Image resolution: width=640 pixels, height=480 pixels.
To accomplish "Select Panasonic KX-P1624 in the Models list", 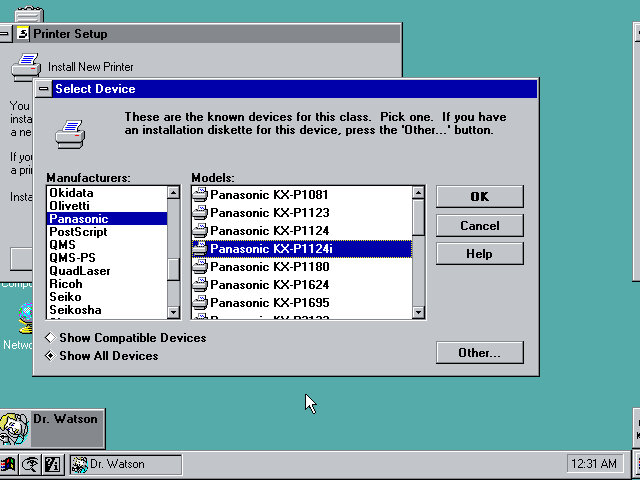I will click(269, 285).
